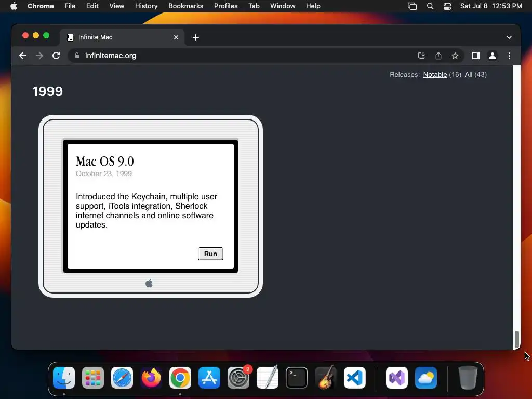Open the Notable releases filter link
Viewport: 532px width, 399px height.
tap(435, 75)
